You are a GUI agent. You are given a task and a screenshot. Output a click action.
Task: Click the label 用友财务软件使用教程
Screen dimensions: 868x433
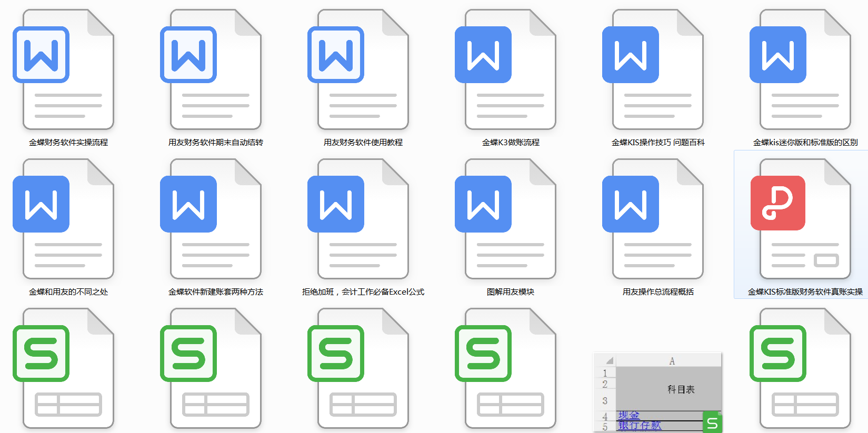coord(363,143)
